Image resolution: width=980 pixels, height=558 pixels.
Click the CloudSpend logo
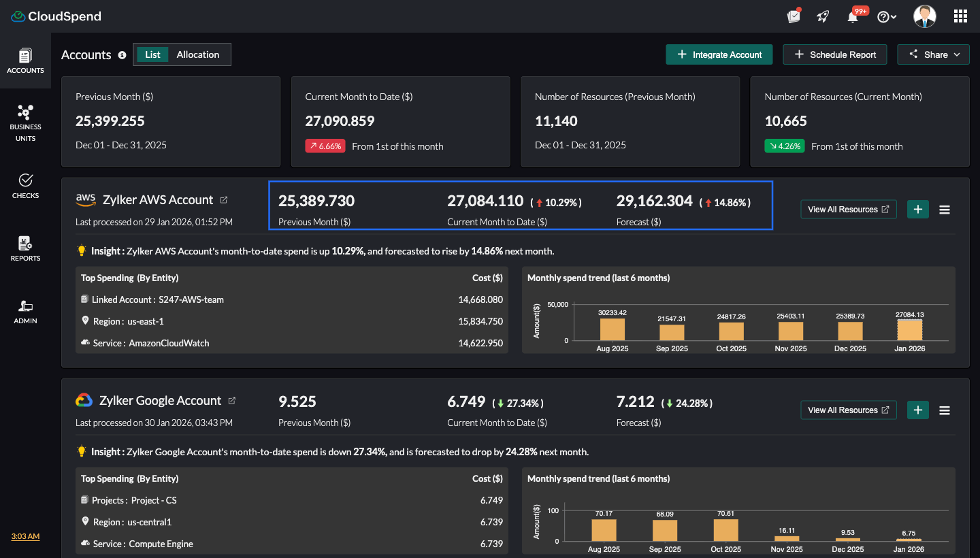point(56,15)
